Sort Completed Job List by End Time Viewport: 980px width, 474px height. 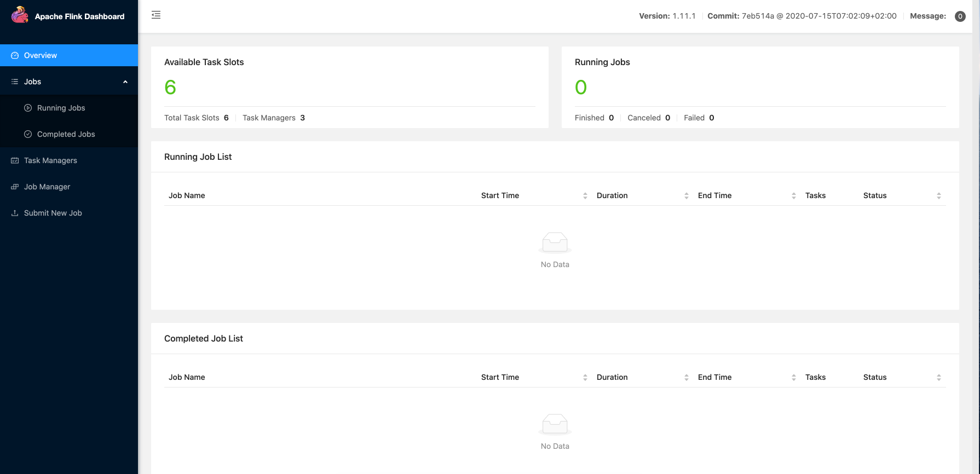793,378
